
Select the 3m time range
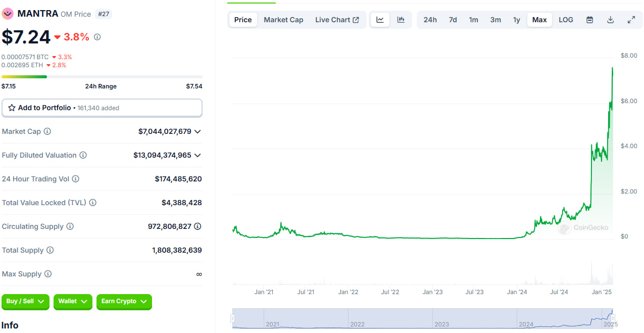pos(496,20)
